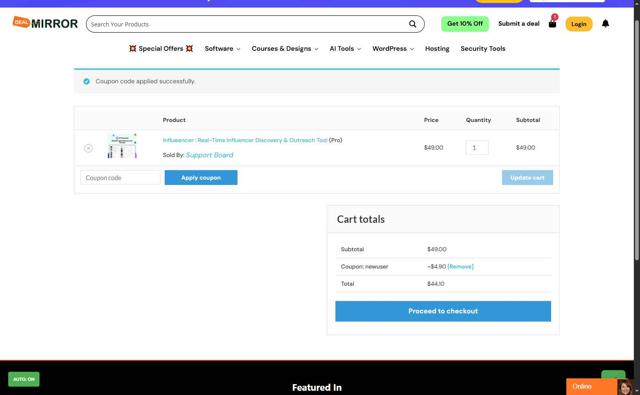Open the notifications bell
This screenshot has height=395, width=640.
pyautogui.click(x=605, y=24)
